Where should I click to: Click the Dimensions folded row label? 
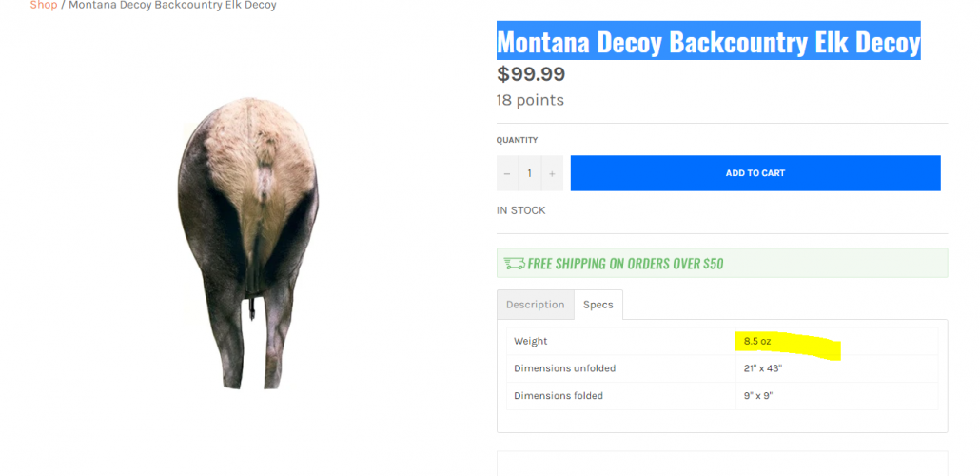559,395
